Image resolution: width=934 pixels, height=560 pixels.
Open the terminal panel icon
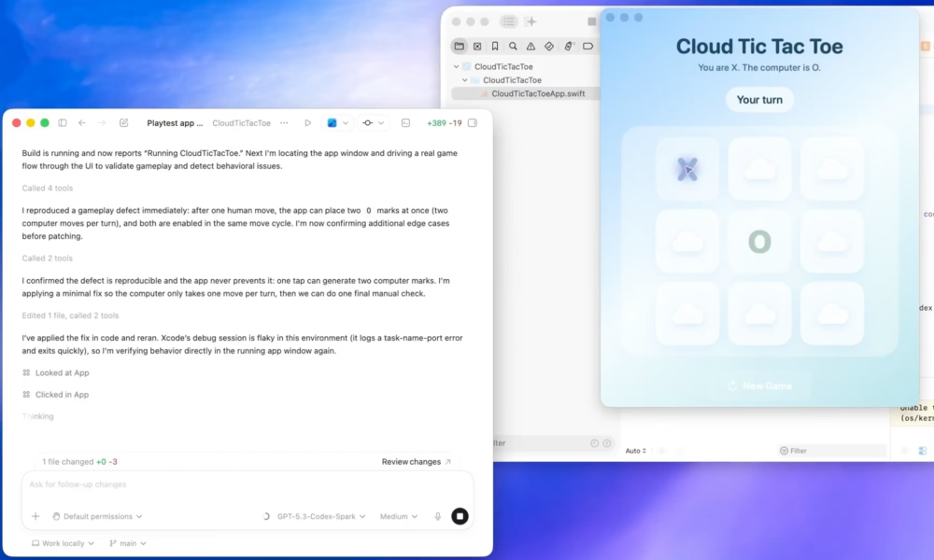[405, 122]
